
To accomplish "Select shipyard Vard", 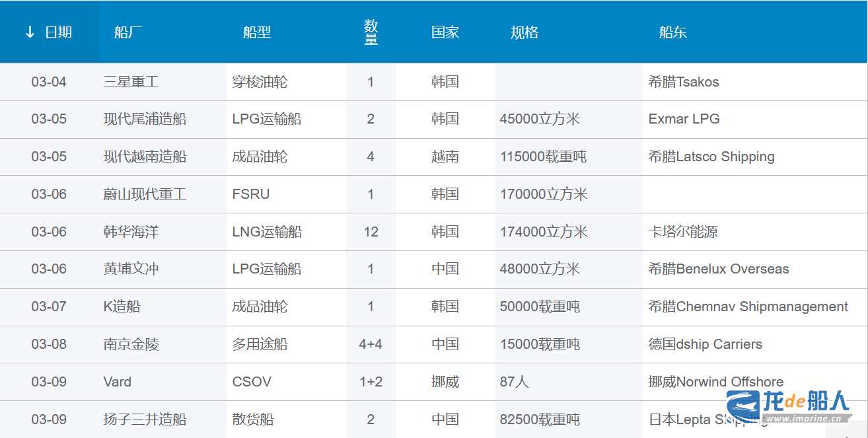I will click(118, 382).
